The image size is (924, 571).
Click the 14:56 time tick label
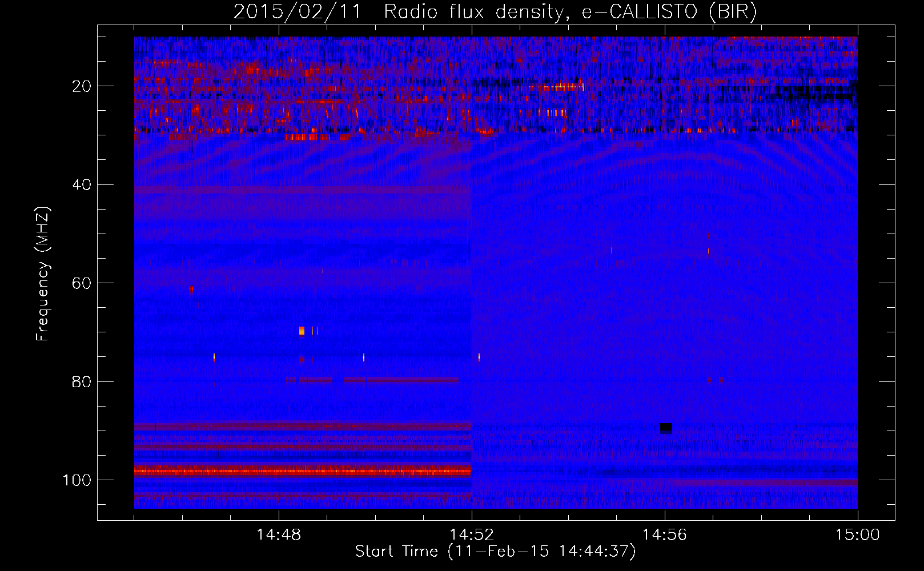pos(665,535)
